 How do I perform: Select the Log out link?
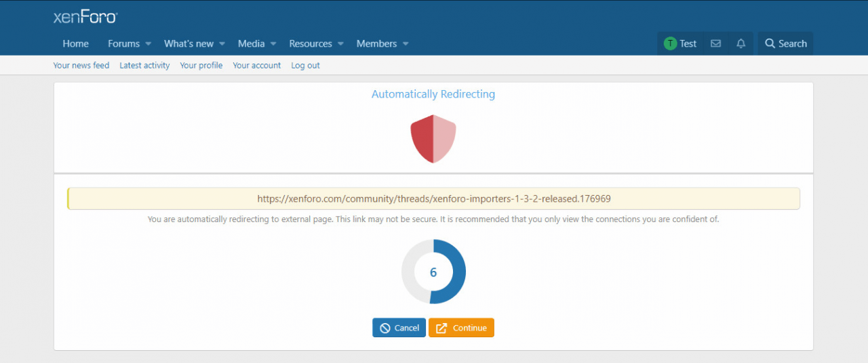(x=305, y=66)
